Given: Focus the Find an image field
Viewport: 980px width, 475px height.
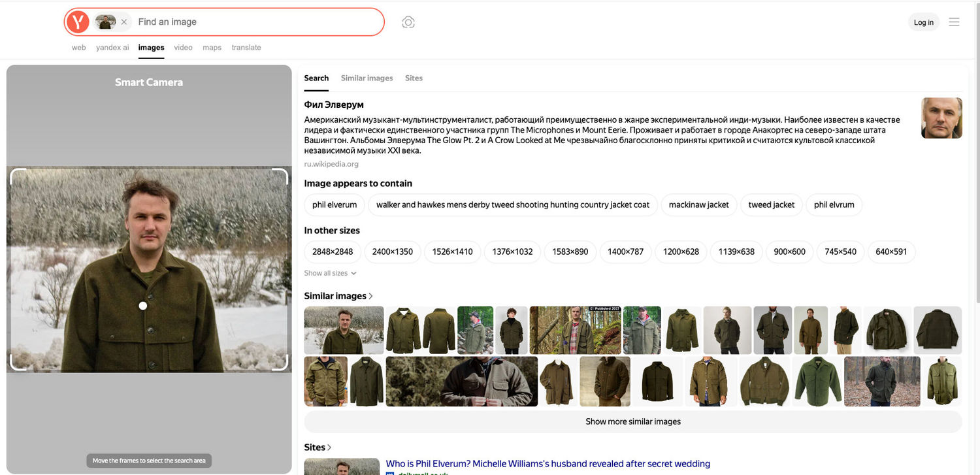Looking at the screenshot, I should pyautogui.click(x=258, y=22).
